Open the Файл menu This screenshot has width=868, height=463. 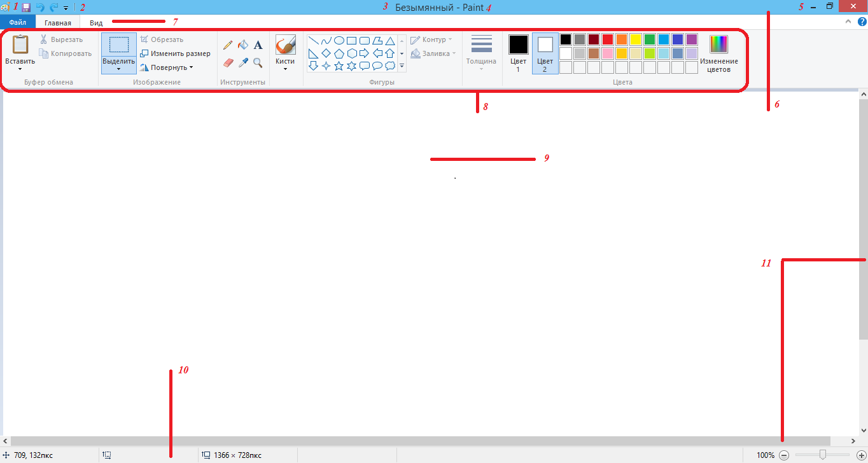click(x=18, y=22)
